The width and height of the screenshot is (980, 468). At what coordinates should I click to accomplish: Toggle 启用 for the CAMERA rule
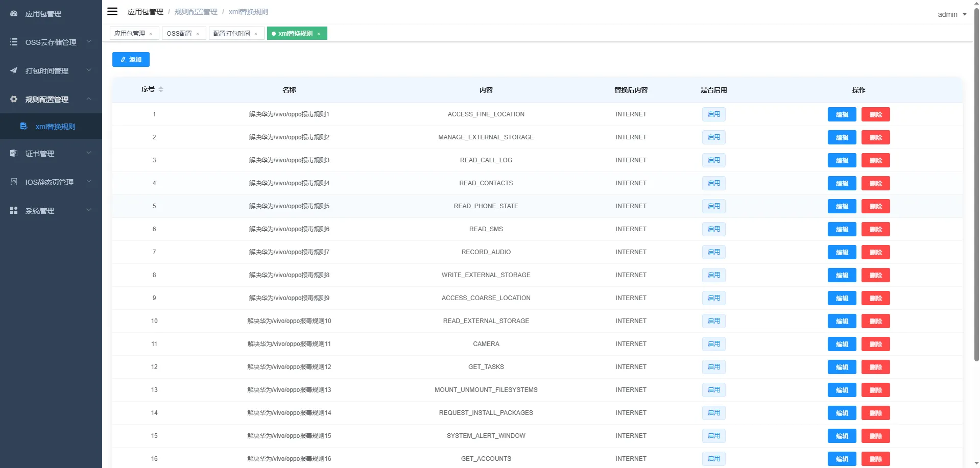click(713, 344)
